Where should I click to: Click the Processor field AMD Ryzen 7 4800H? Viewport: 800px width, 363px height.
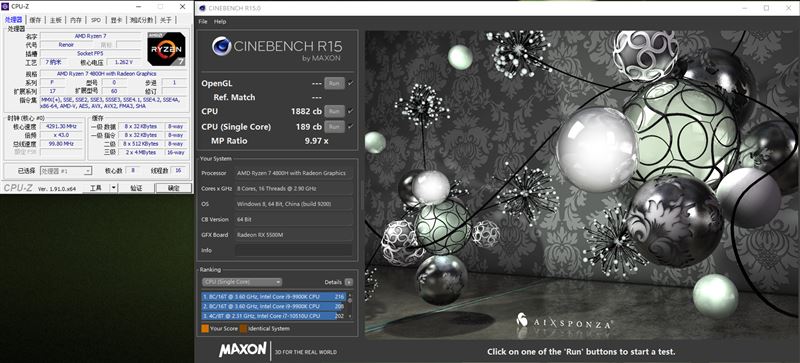[293, 173]
